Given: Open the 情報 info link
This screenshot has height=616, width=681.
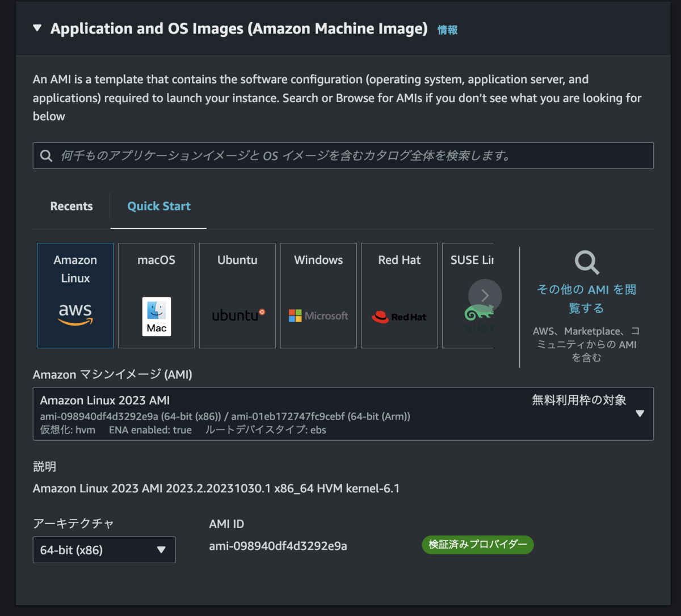Looking at the screenshot, I should [447, 30].
